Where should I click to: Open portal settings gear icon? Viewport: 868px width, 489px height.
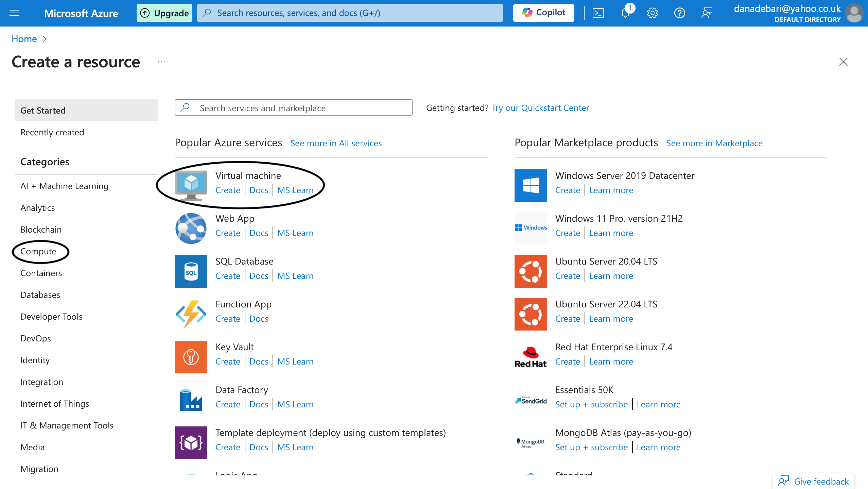point(652,13)
